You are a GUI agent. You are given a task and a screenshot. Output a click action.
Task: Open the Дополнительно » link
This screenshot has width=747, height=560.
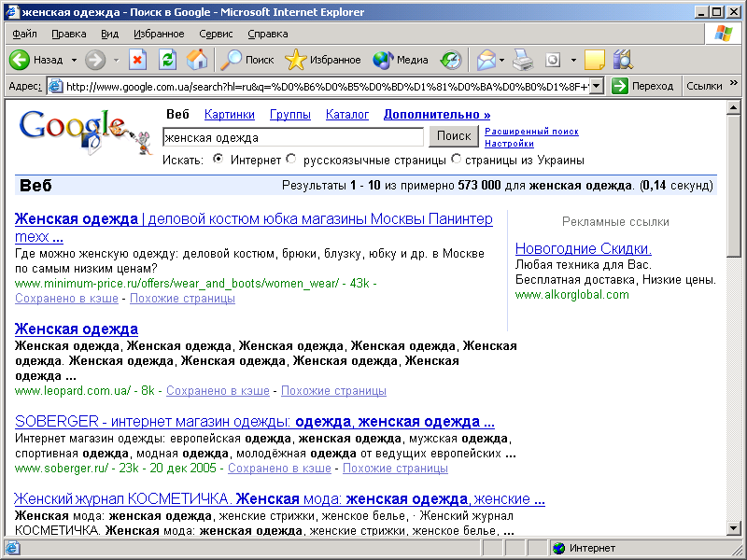437,114
